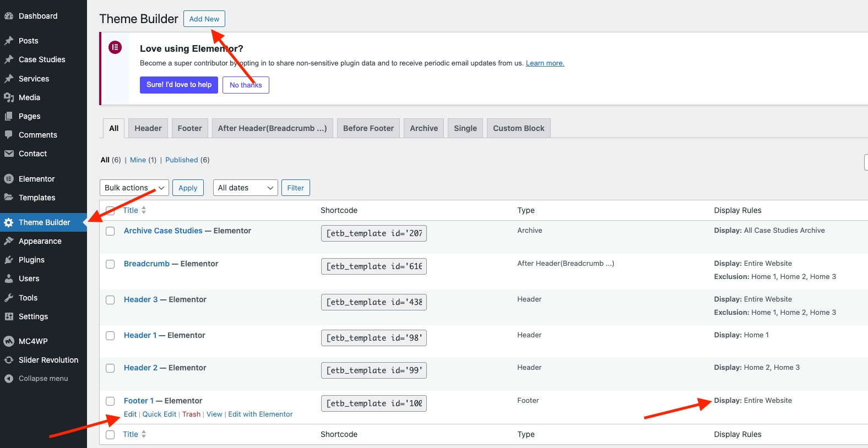The height and width of the screenshot is (448, 868).
Task: Check the Archive Case Studies row checkbox
Action: click(x=110, y=231)
